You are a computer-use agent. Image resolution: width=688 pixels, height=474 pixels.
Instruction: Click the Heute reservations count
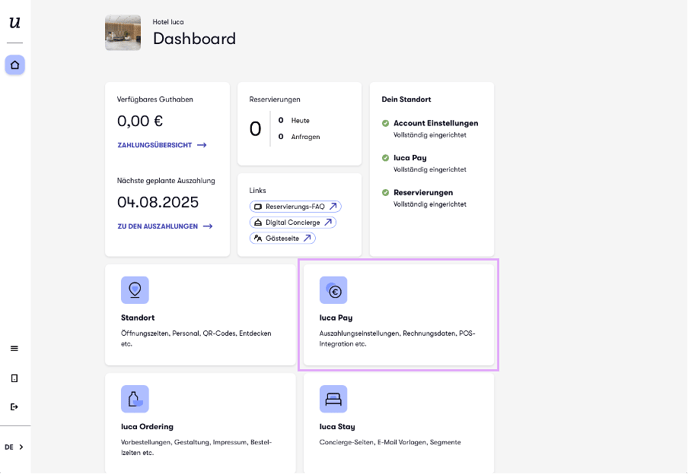point(281,120)
